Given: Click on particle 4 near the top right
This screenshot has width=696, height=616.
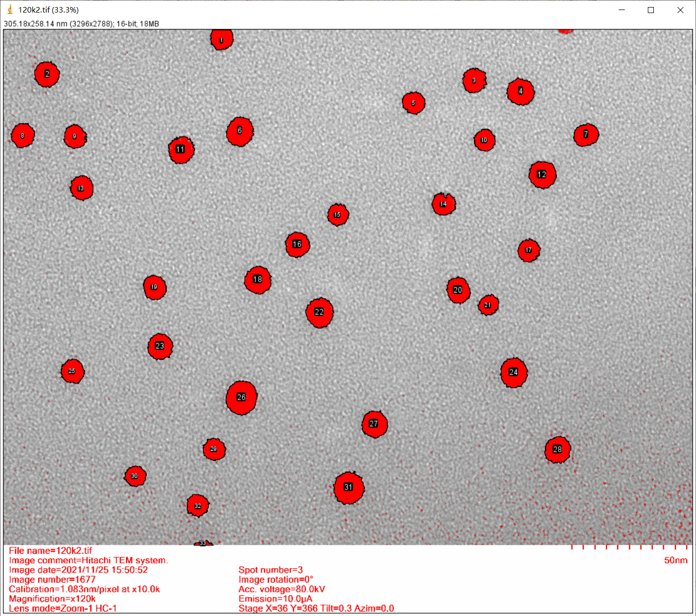Looking at the screenshot, I should click(521, 91).
